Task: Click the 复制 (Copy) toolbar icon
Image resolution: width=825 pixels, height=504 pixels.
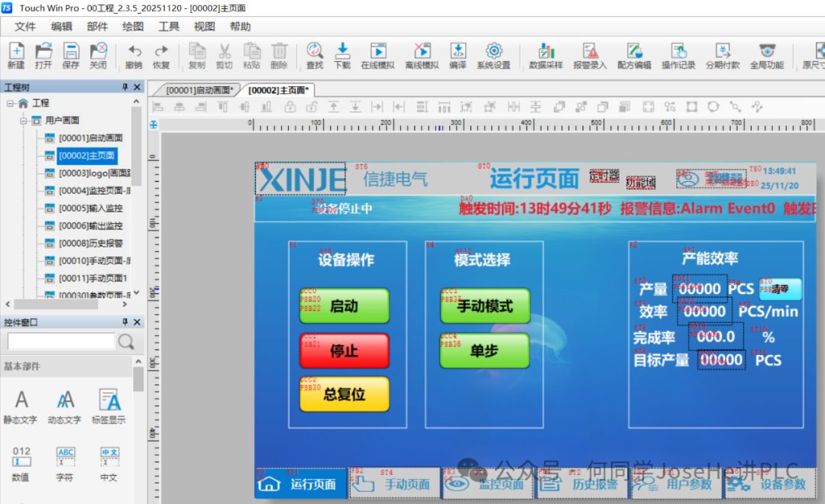Action: pos(197,56)
